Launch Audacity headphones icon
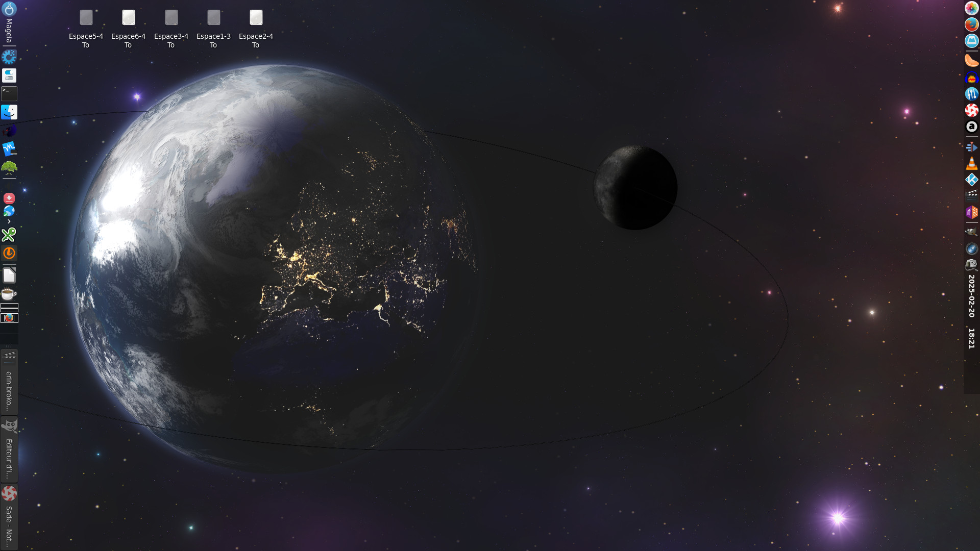The height and width of the screenshot is (551, 980). click(971, 78)
